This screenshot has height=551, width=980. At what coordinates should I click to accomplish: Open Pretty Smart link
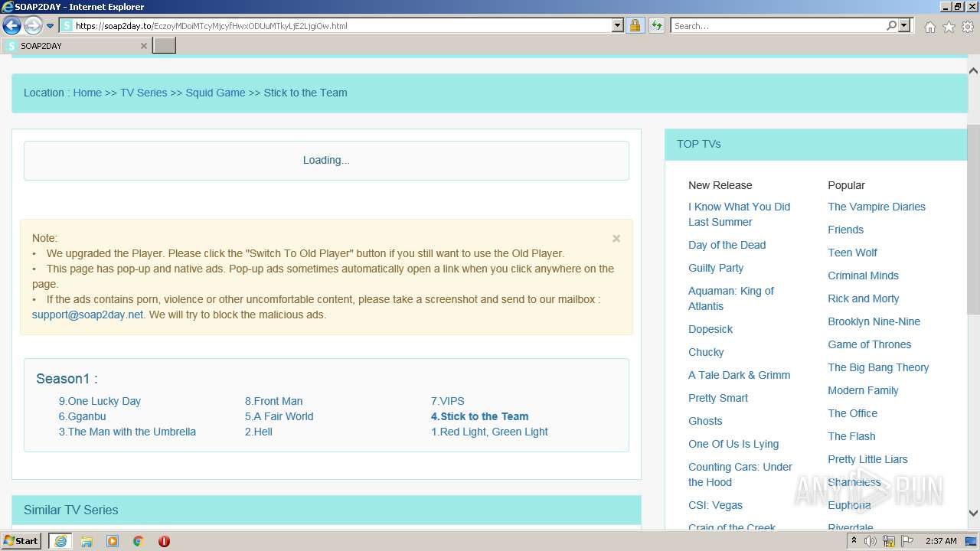[718, 398]
